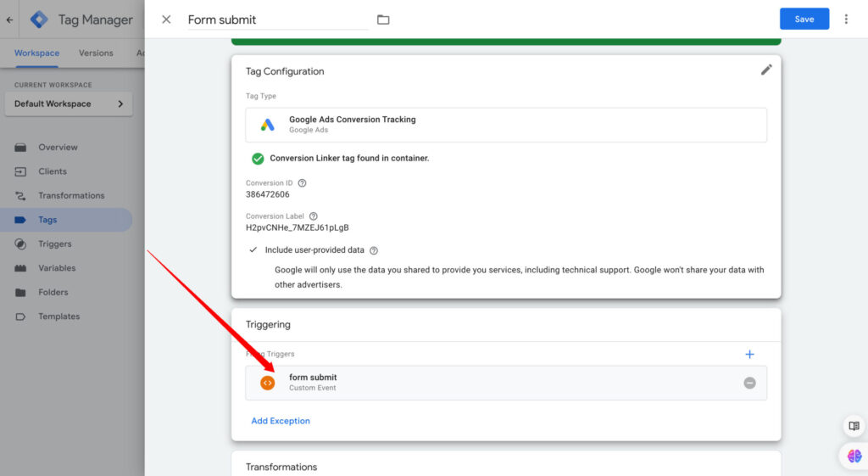Switch to the Versions tab
The image size is (868, 476).
pos(96,53)
